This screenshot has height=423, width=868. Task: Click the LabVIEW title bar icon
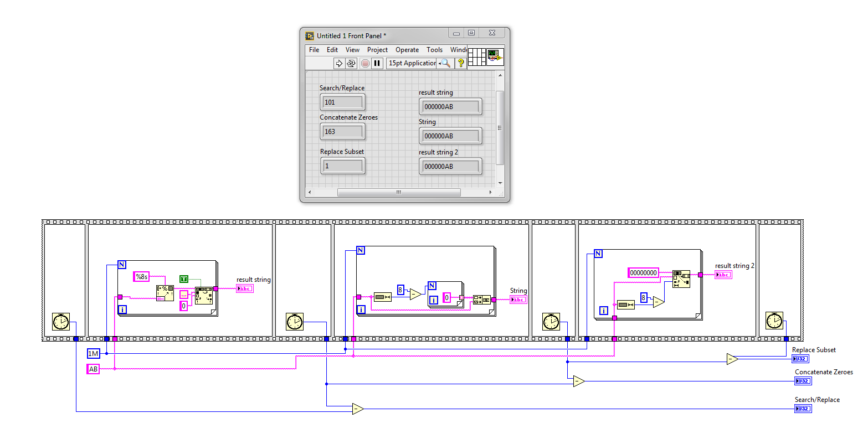click(310, 36)
